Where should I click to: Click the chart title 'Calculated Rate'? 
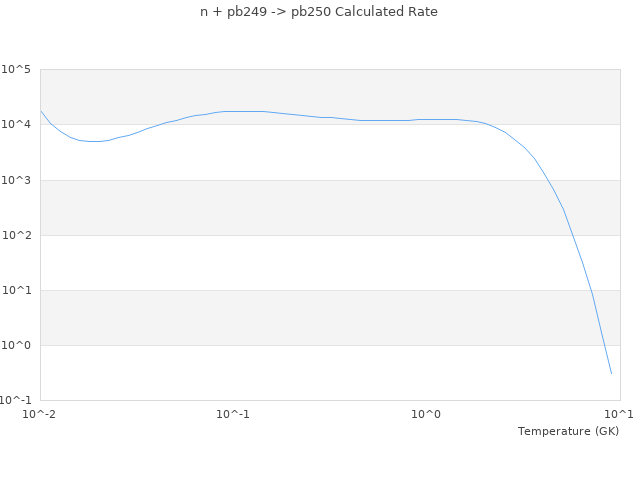319,12
